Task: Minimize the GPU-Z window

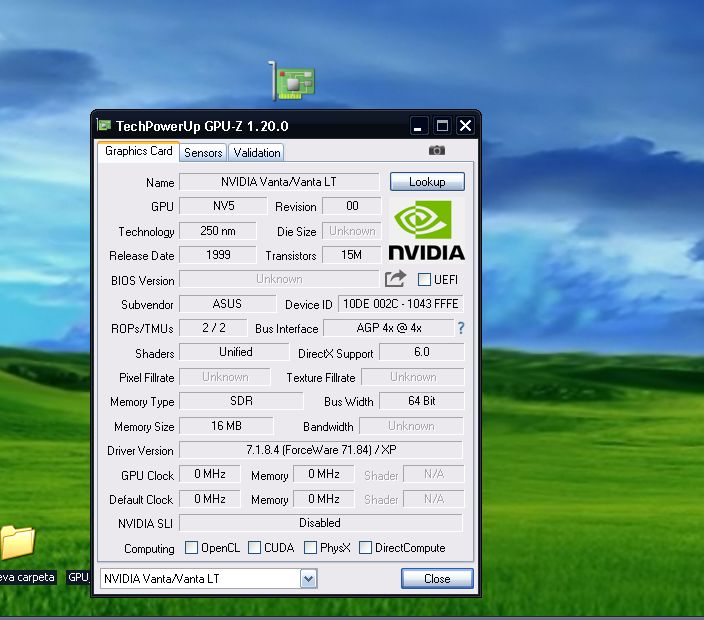Action: (x=418, y=126)
